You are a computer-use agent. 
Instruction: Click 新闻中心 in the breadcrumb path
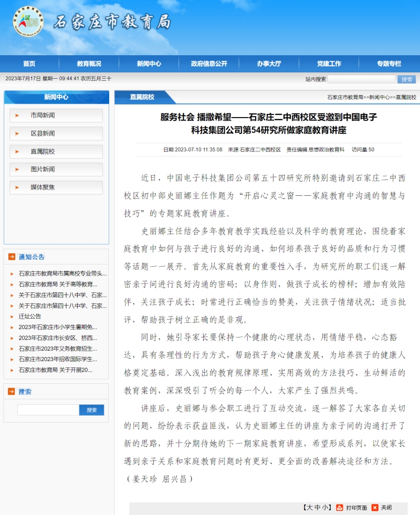(379, 98)
